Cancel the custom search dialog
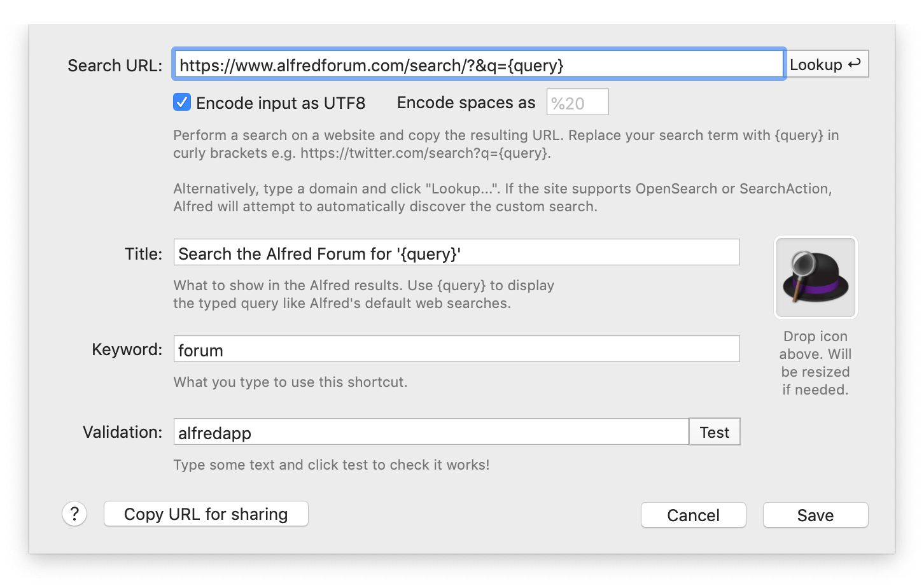The image size is (924, 588). tap(693, 515)
